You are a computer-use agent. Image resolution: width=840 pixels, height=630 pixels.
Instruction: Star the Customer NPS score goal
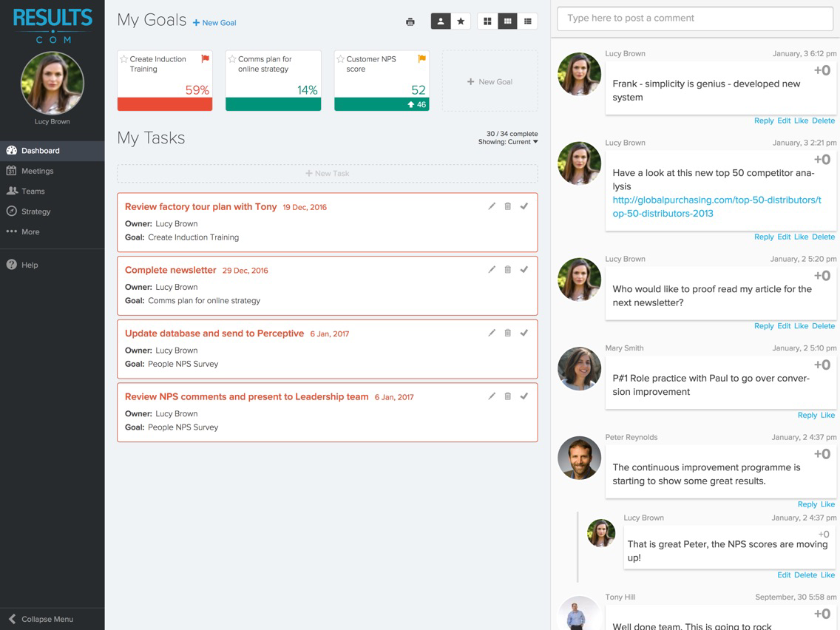(x=340, y=59)
